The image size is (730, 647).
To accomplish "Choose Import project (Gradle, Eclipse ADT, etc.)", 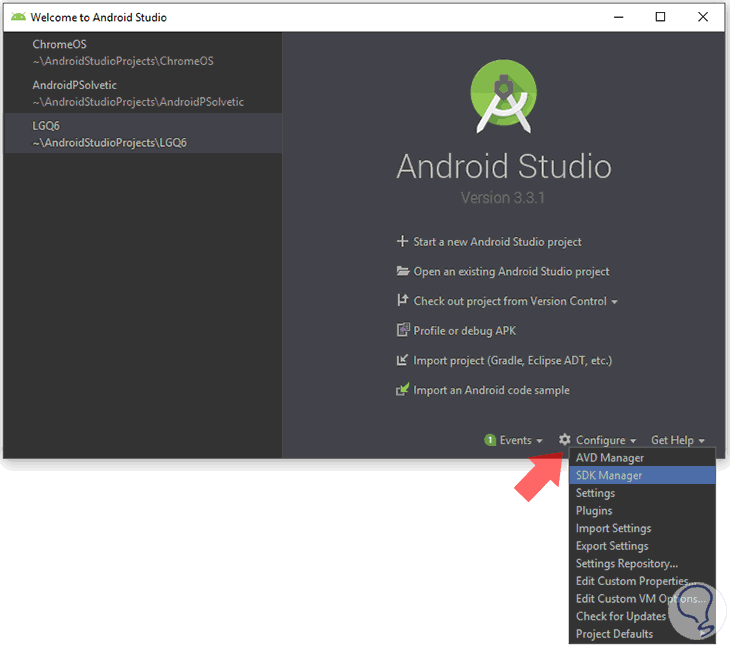I will (x=513, y=360).
